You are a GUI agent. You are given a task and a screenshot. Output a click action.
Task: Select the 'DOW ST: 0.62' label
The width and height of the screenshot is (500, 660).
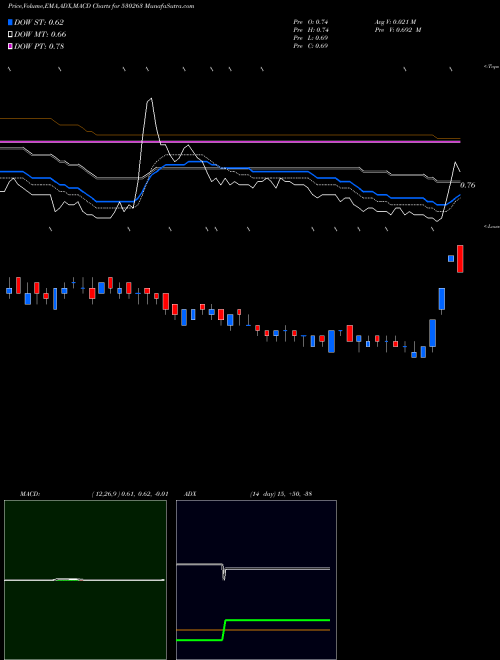click(x=39, y=22)
